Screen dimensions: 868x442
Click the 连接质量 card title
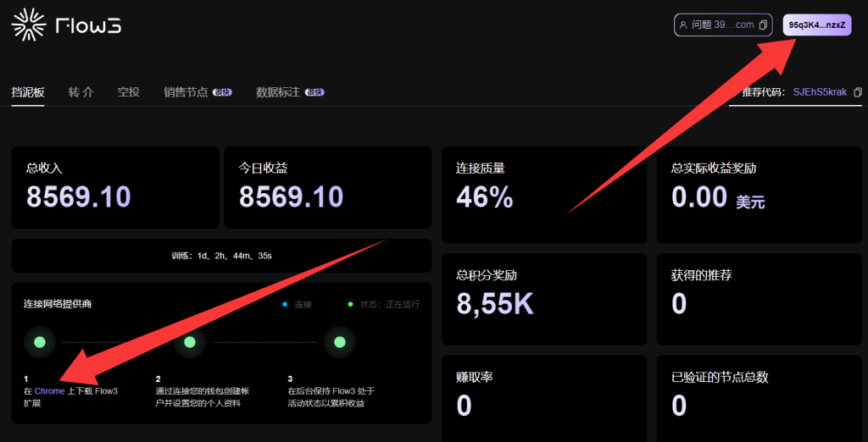tap(481, 169)
